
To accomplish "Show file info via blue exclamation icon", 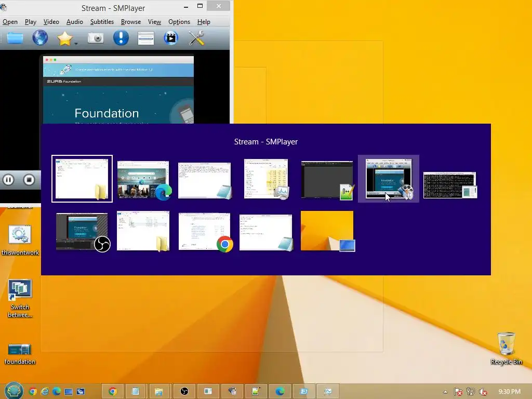I will click(x=121, y=37).
